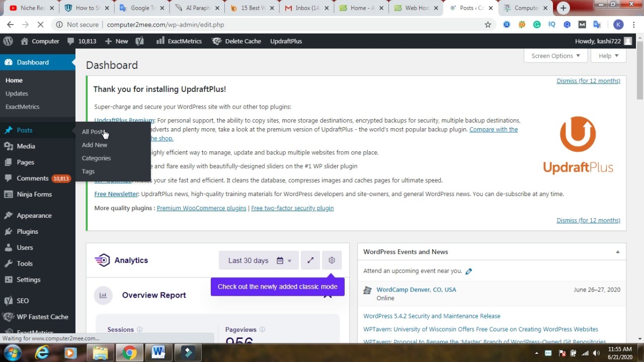Stop loading the page
Screen dimensions: 644x362
pyautogui.click(x=41, y=25)
